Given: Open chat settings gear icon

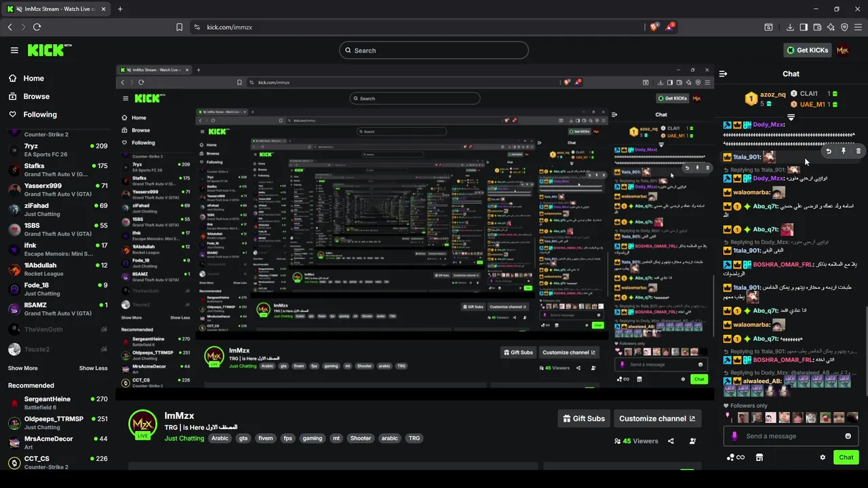Looking at the screenshot, I should (823, 457).
